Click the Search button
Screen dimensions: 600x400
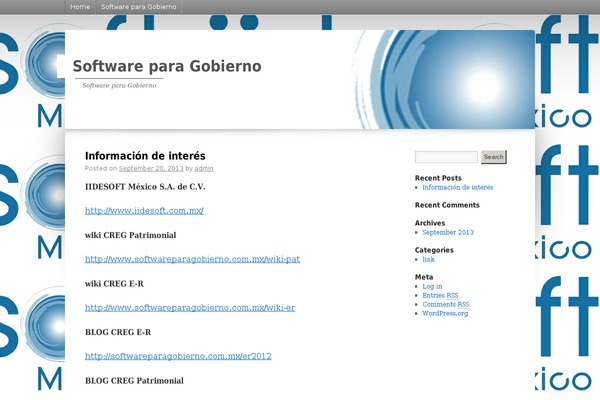click(494, 157)
